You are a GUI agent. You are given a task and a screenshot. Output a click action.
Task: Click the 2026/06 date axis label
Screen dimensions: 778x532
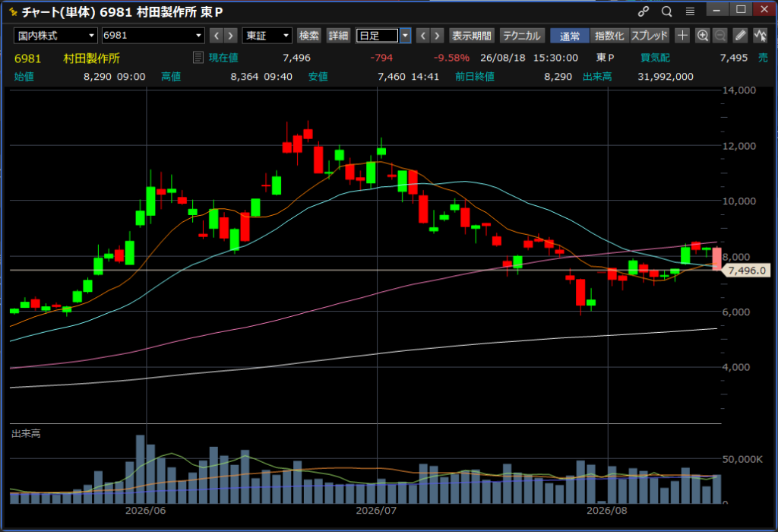point(145,511)
